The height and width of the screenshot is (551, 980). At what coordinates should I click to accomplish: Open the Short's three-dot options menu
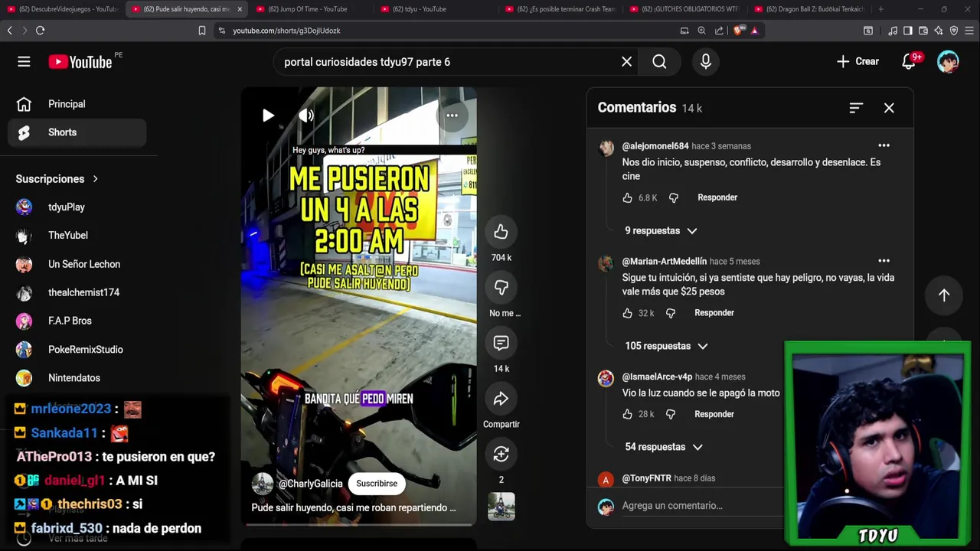pyautogui.click(x=452, y=116)
